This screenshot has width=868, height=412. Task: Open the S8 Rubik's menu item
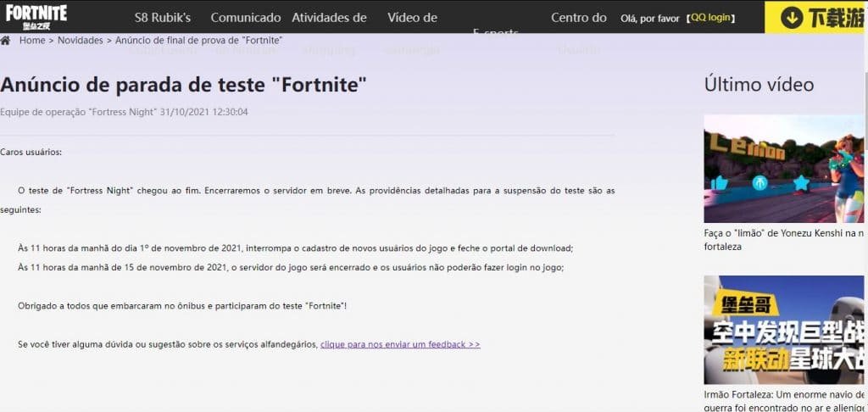[x=163, y=18]
